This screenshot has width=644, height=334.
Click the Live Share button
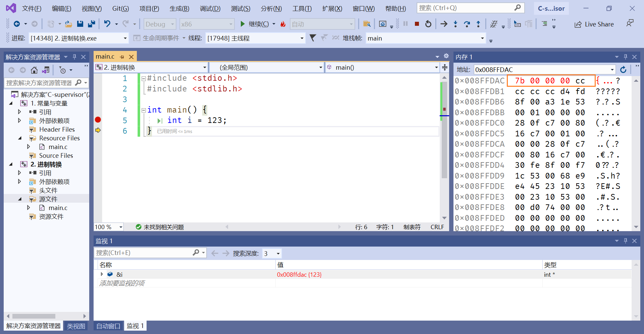click(594, 24)
